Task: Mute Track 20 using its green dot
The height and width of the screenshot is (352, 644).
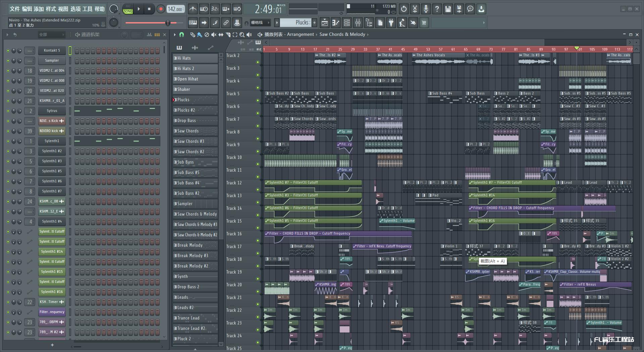Action: 258,292
